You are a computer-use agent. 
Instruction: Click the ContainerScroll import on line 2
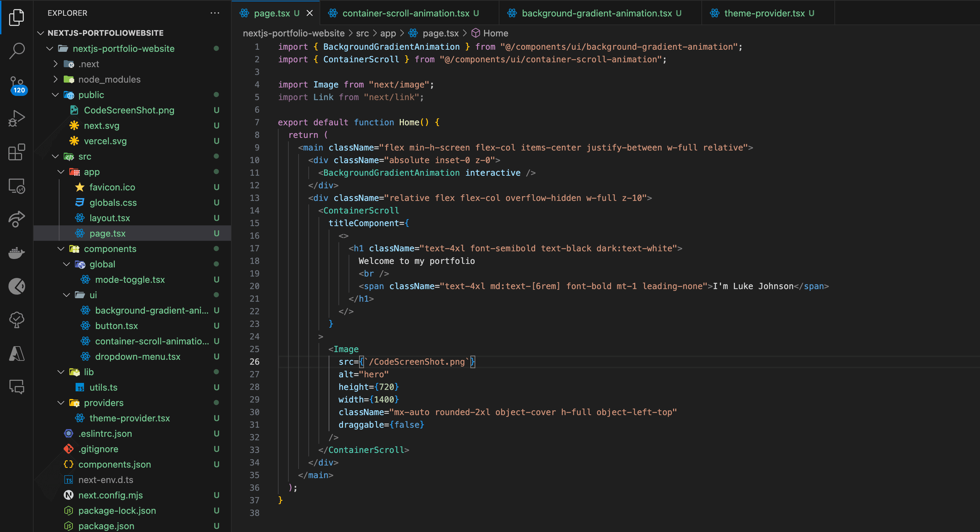[361, 59]
